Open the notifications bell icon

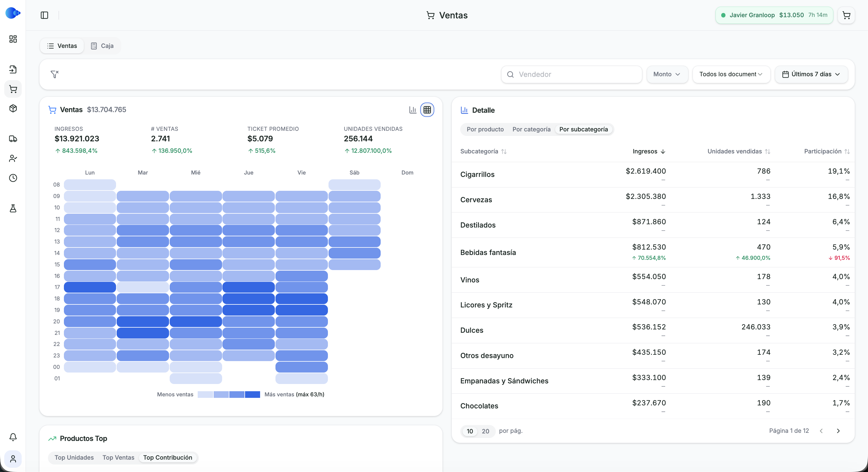[x=13, y=437]
